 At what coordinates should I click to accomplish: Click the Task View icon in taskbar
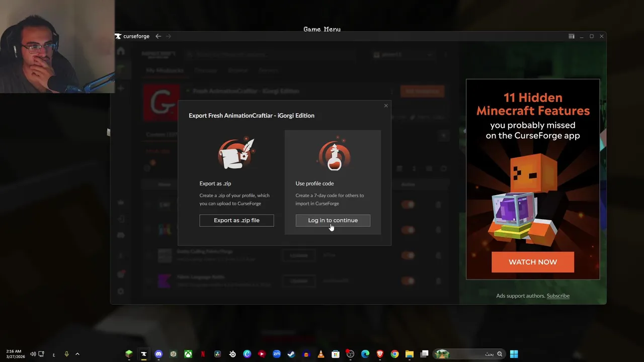(x=425, y=354)
